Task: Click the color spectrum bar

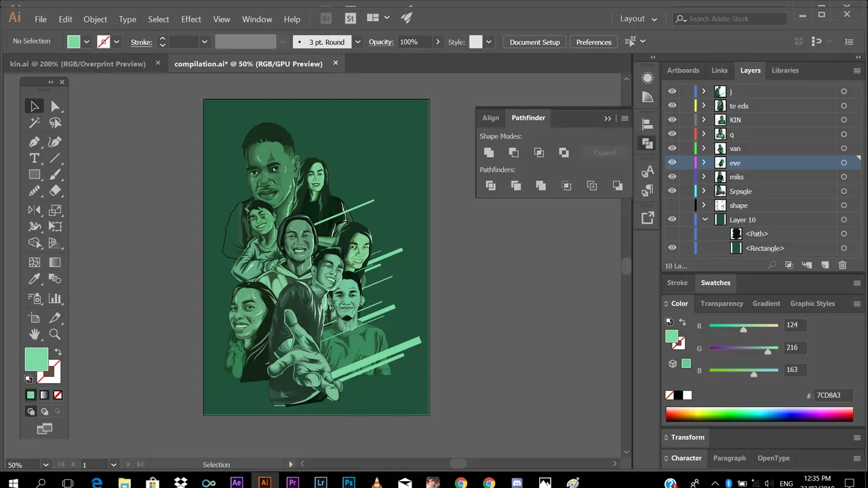Action: [x=759, y=415]
